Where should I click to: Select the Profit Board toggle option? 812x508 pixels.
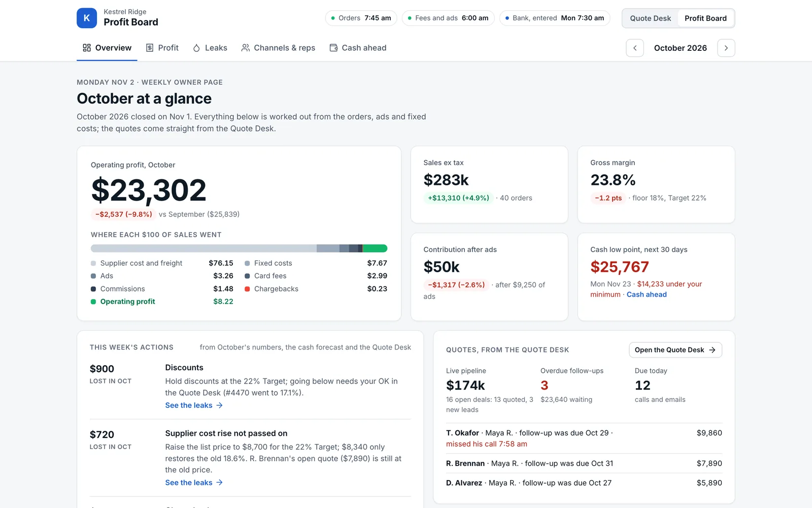pos(705,18)
